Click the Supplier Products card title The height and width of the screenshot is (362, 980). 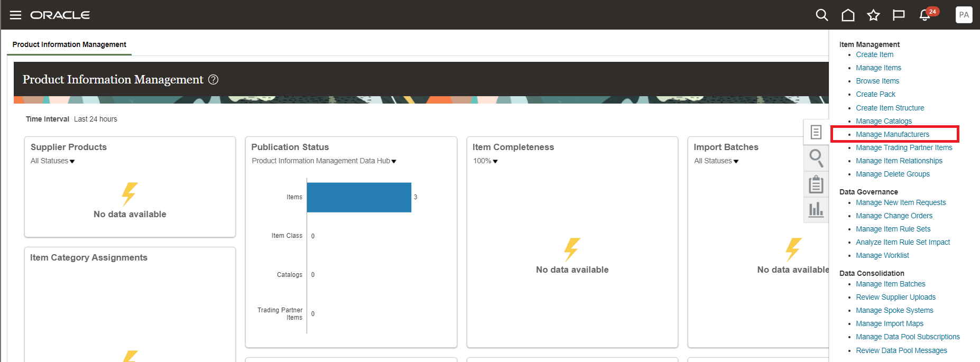(x=69, y=147)
